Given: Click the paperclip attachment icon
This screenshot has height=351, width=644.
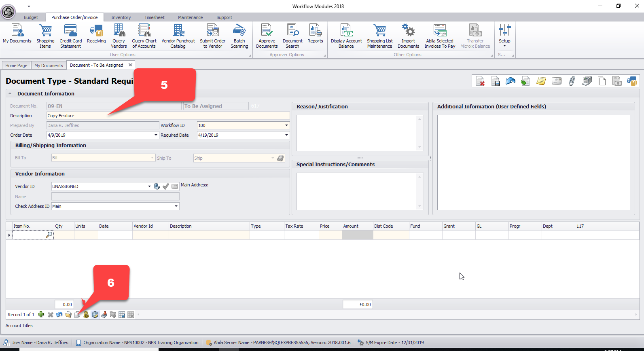Looking at the screenshot, I should click(572, 81).
